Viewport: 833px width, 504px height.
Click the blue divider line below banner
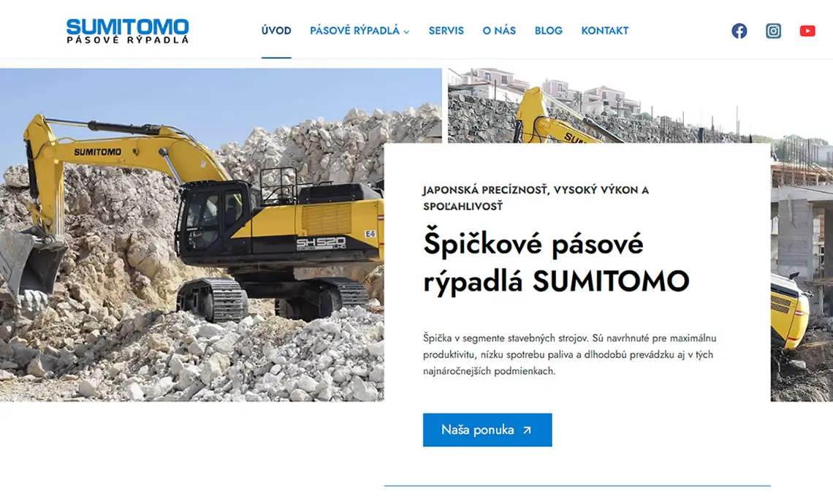tap(577, 486)
